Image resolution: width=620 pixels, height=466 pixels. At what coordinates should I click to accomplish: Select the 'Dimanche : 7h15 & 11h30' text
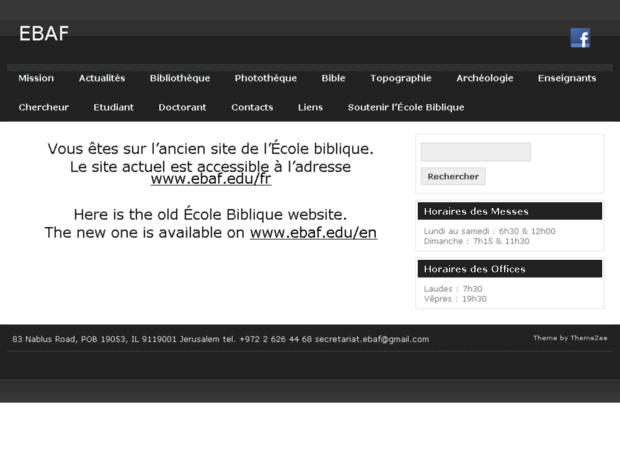[x=476, y=241]
